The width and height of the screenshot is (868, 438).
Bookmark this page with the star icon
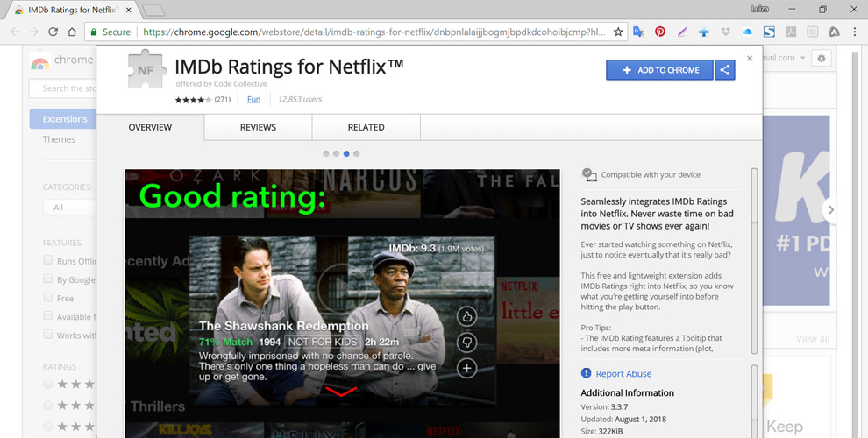point(618,32)
